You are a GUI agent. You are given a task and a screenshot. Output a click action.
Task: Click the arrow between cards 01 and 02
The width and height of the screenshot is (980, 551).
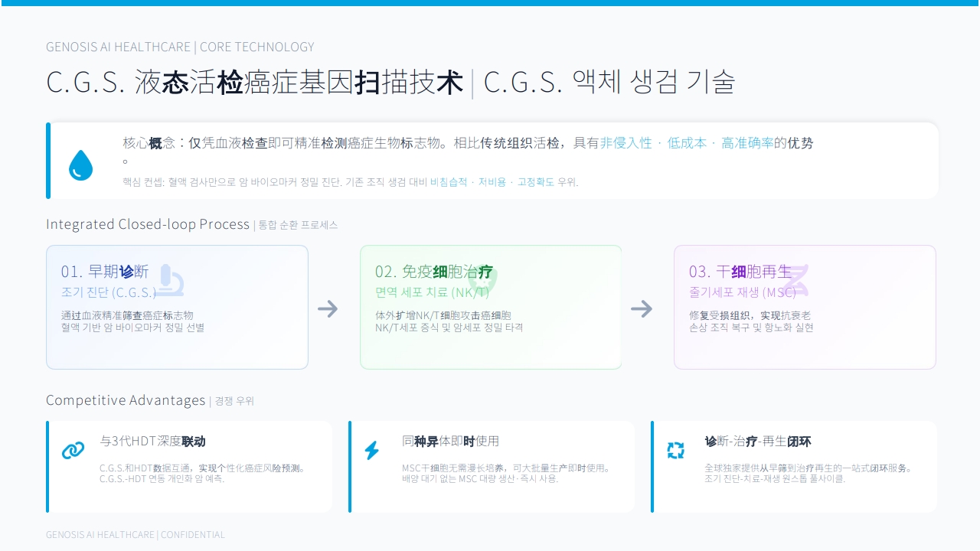pyautogui.click(x=328, y=308)
